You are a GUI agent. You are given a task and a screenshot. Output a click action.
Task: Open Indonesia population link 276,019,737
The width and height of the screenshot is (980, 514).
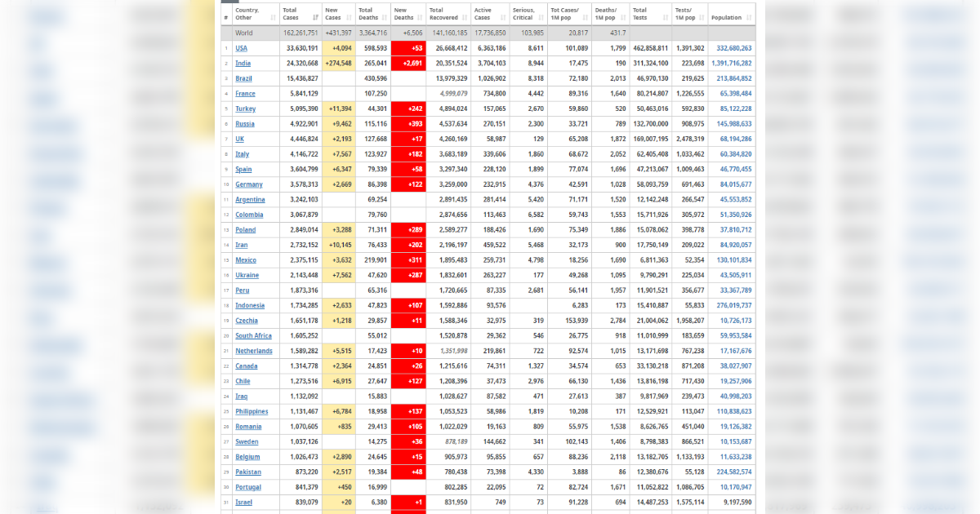pyautogui.click(x=734, y=305)
